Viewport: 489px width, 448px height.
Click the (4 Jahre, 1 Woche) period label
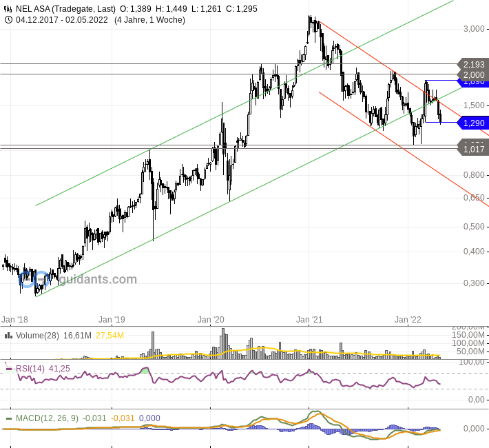[x=149, y=20]
